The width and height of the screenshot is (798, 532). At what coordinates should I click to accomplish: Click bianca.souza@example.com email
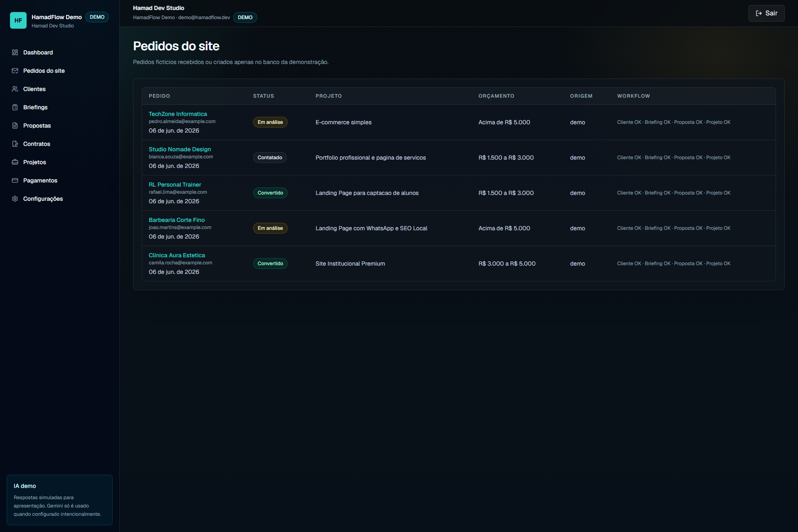pyautogui.click(x=181, y=157)
